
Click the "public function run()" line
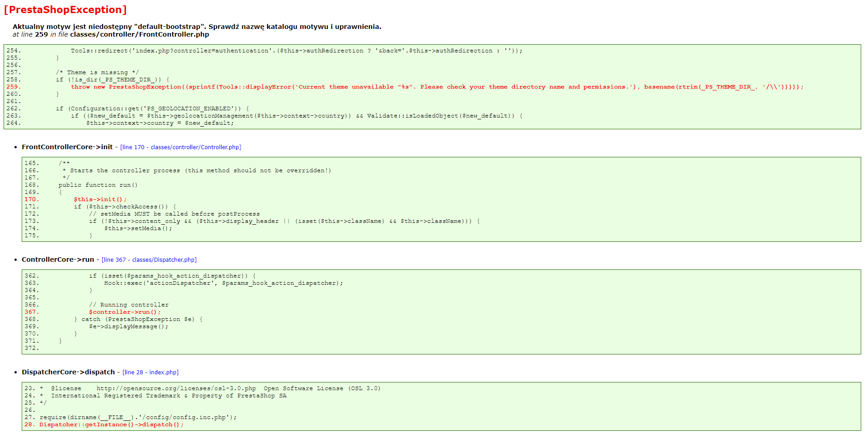(x=98, y=185)
